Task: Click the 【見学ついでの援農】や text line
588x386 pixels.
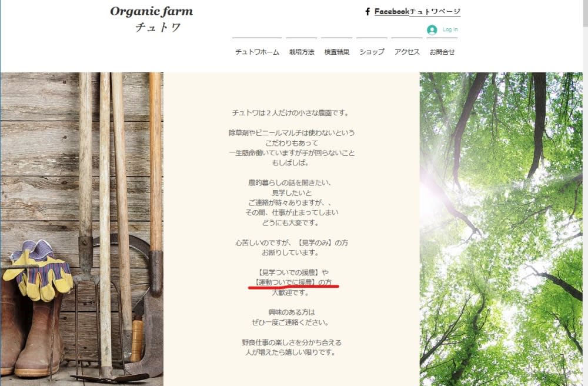Action: pyautogui.click(x=293, y=272)
